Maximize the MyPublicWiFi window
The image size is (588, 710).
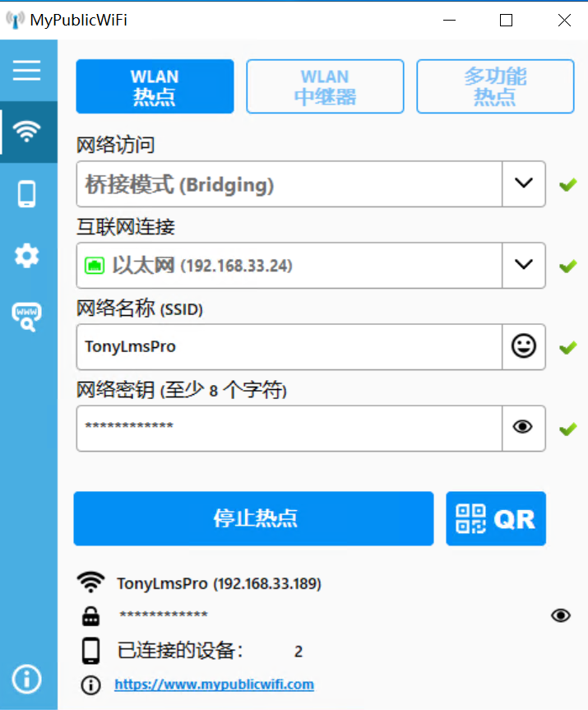pos(506,20)
